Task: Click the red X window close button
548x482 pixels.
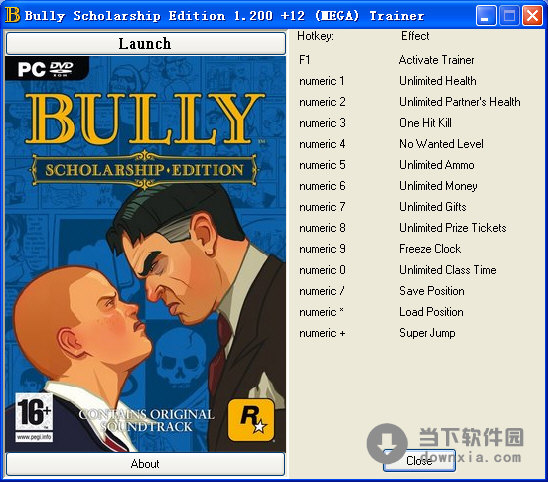Action: 532,16
